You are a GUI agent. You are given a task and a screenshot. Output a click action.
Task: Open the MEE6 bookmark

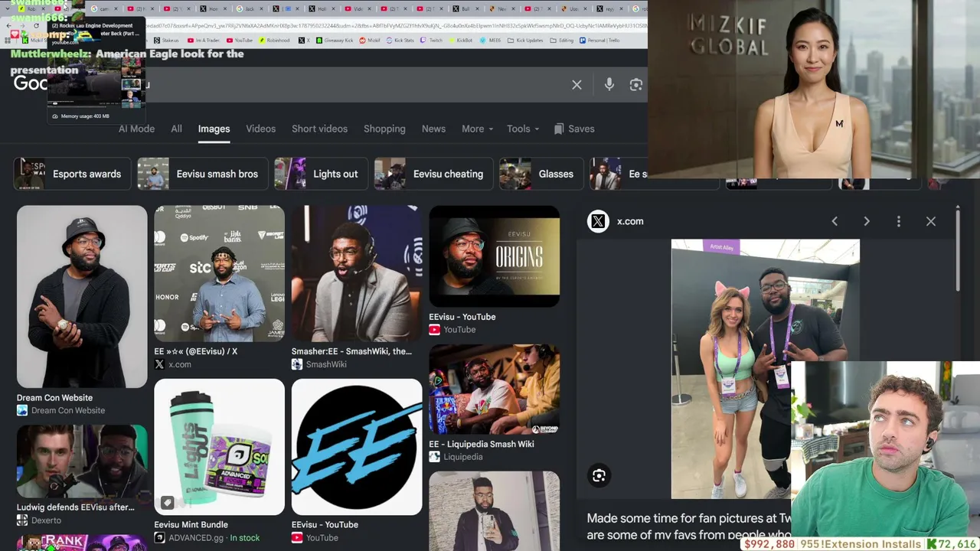(x=490, y=41)
